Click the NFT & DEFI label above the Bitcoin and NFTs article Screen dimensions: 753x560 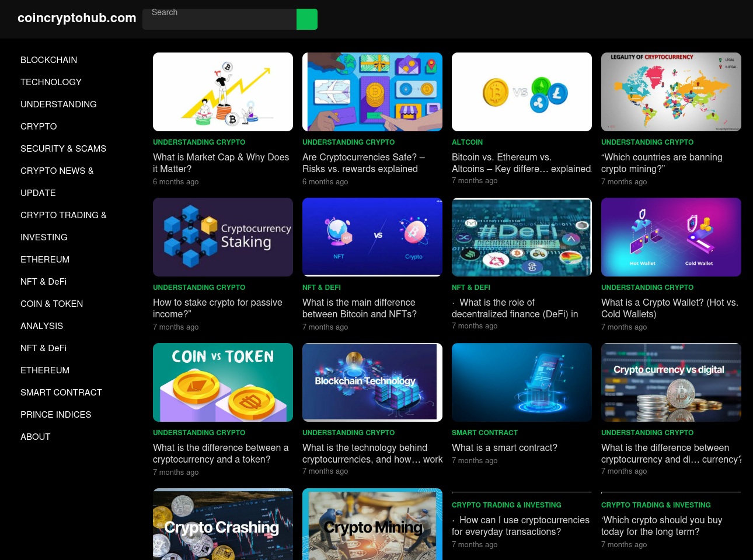[322, 288]
